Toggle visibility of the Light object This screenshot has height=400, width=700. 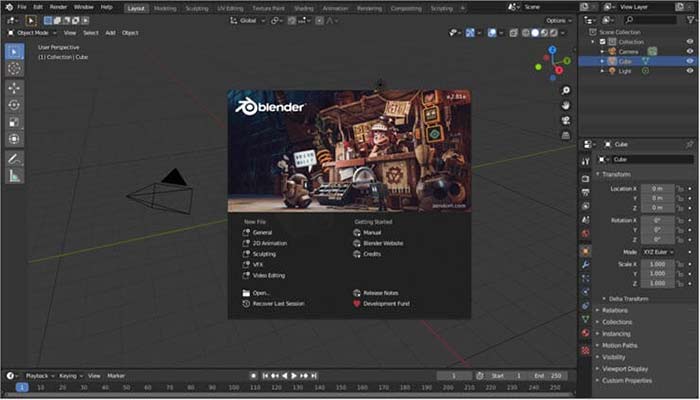pyautogui.click(x=689, y=71)
